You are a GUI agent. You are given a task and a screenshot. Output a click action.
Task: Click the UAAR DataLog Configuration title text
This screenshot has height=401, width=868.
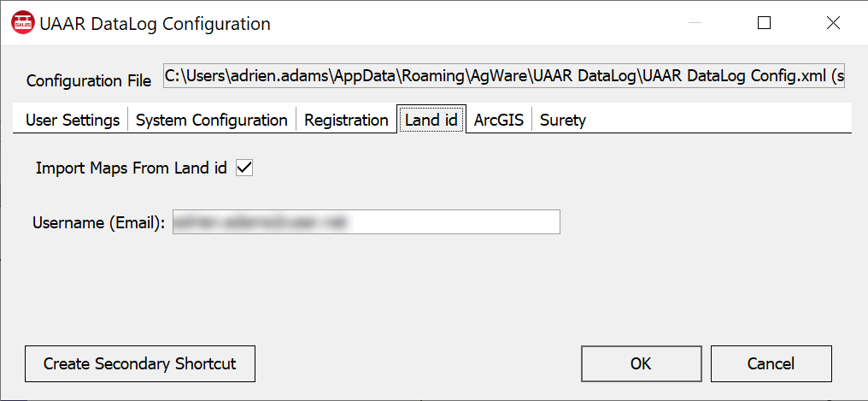pos(155,24)
